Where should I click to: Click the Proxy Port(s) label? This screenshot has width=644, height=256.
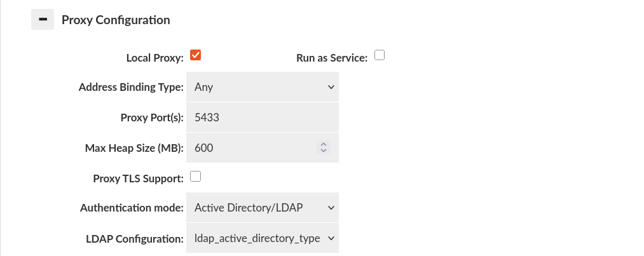pyautogui.click(x=152, y=118)
